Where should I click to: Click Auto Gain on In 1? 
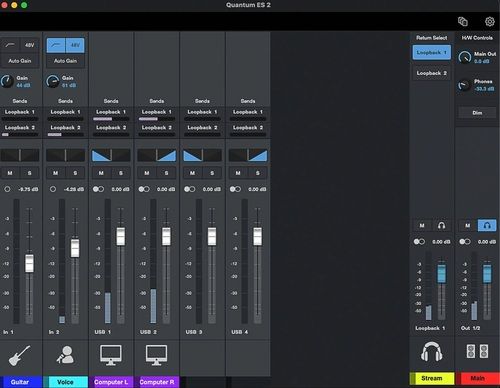click(x=20, y=61)
